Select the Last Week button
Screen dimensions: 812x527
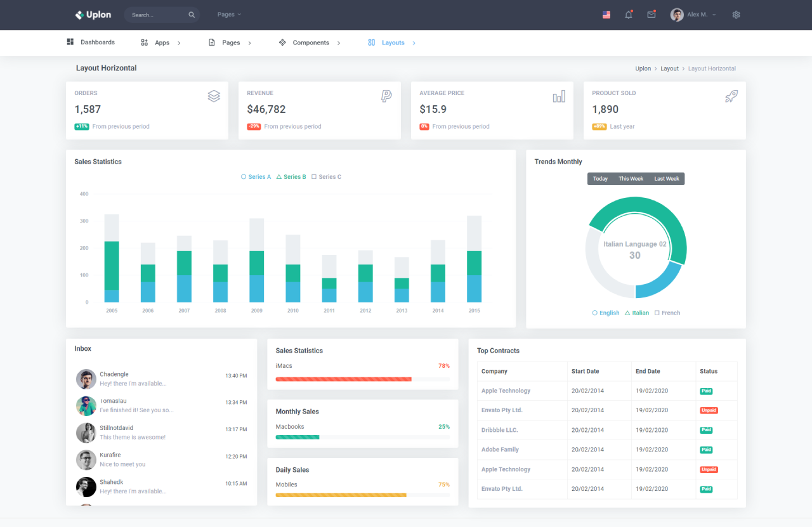(667, 179)
